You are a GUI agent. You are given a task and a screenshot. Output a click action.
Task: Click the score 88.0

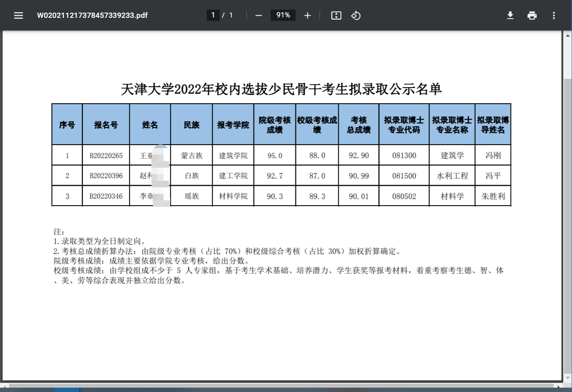click(317, 155)
